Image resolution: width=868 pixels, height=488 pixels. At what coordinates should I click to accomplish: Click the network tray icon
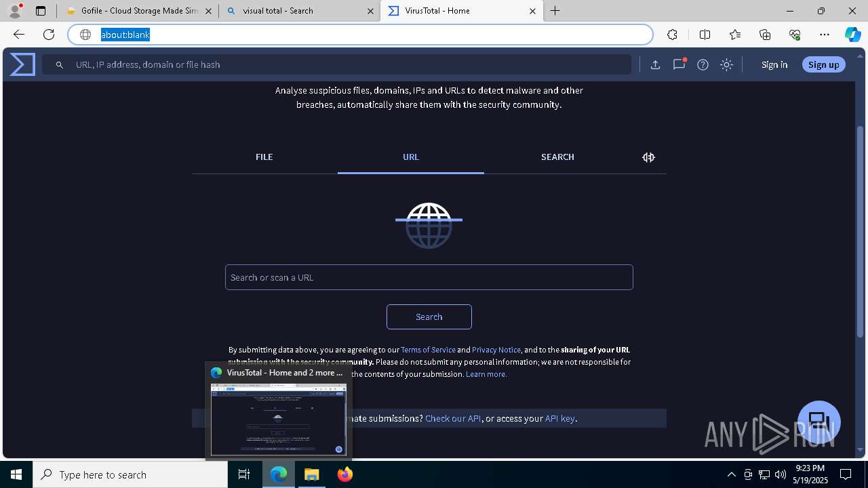(x=764, y=474)
